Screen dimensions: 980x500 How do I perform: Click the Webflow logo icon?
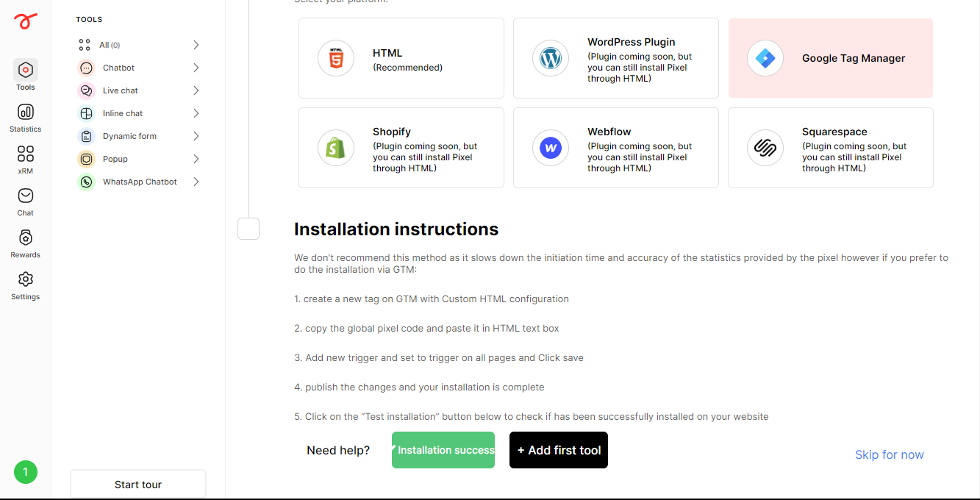[x=551, y=148]
